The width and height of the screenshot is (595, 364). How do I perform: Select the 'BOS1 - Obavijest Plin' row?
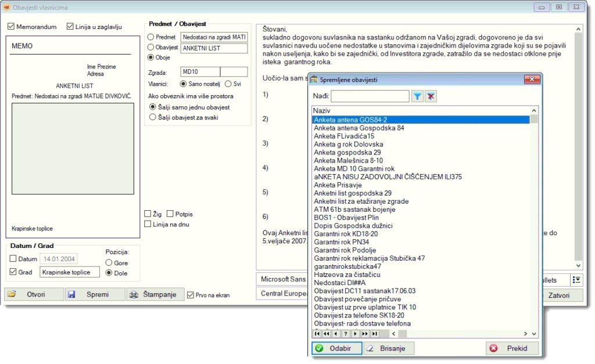coord(421,218)
